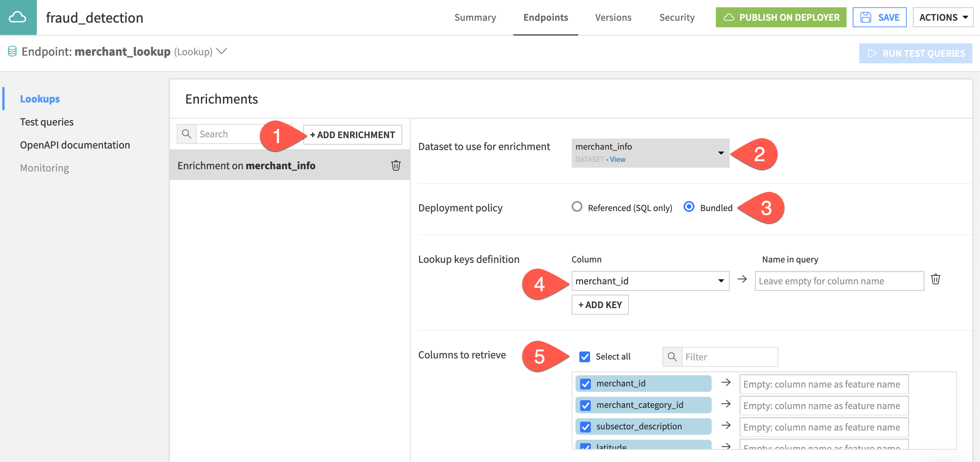Click the search magnifier in Enrichments panel
Viewport: 980px width, 462px height.
187,134
